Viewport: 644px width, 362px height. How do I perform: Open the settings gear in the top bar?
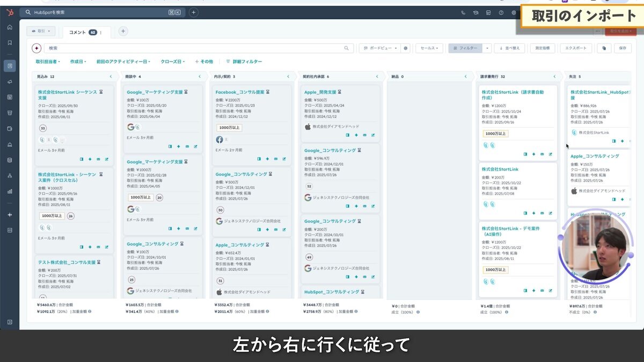(x=514, y=12)
